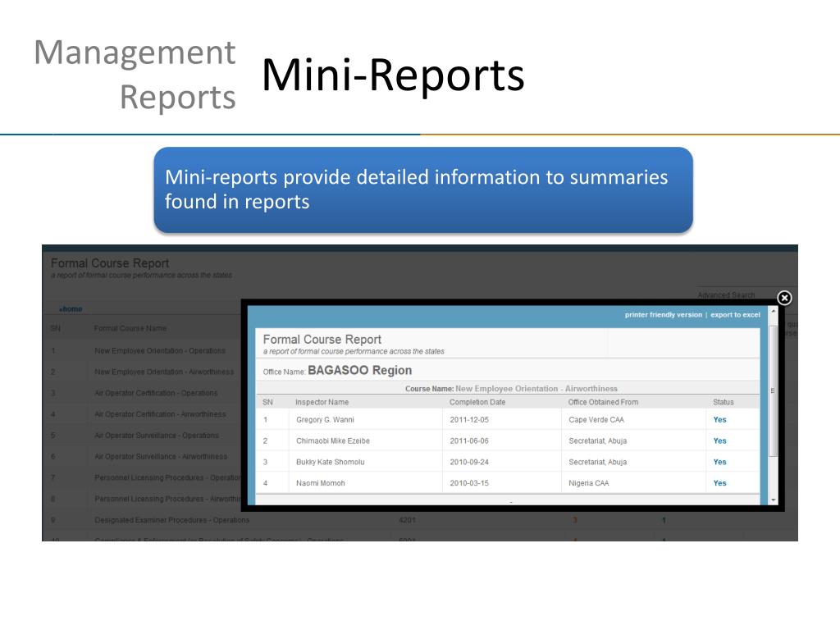Click completion date 2011-12-05

[x=469, y=420]
